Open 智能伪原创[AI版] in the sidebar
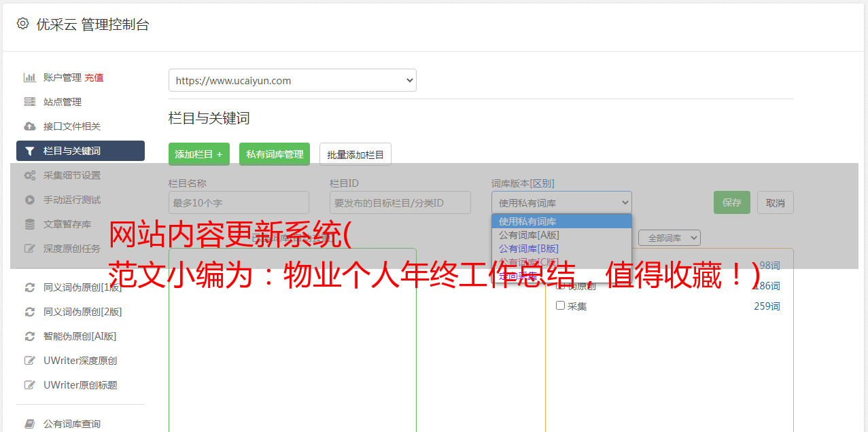Image resolution: width=868 pixels, height=432 pixels. point(80,336)
